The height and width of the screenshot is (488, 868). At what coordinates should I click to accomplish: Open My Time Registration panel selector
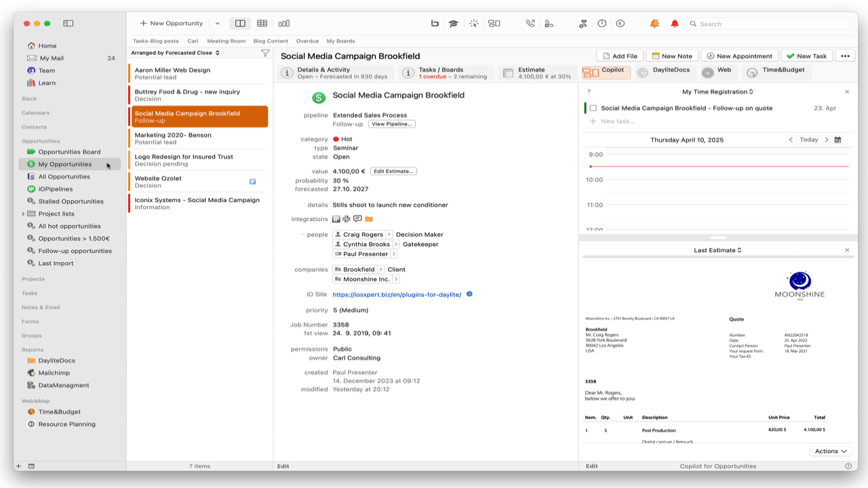tap(717, 91)
